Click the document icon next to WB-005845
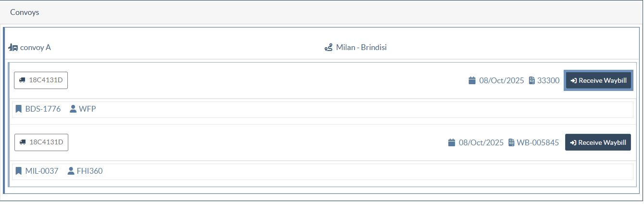644x205 pixels. [511, 142]
